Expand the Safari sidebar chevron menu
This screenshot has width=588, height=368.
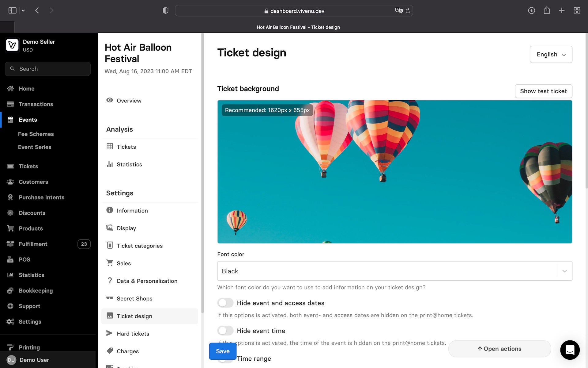tap(23, 11)
